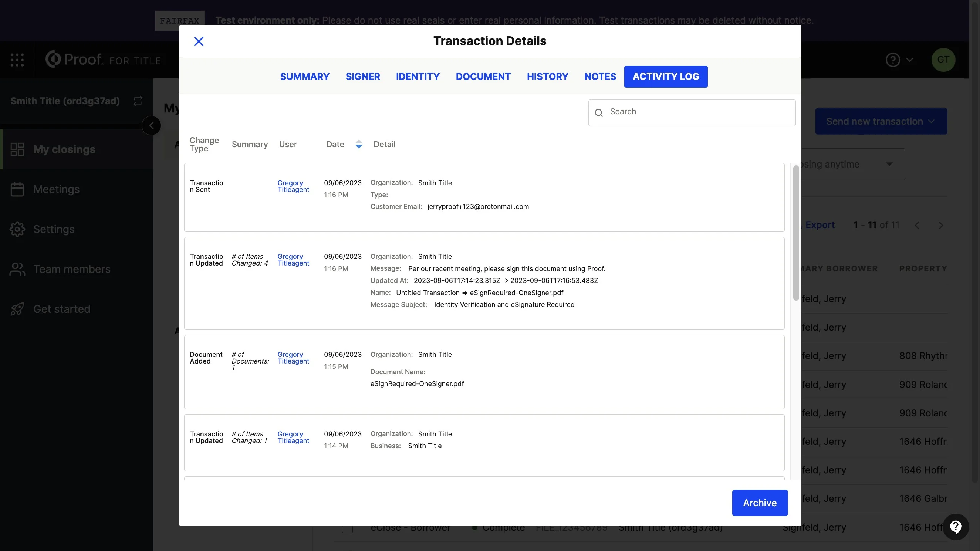Open the help chat bubble icon
The image size is (980, 551).
click(956, 527)
